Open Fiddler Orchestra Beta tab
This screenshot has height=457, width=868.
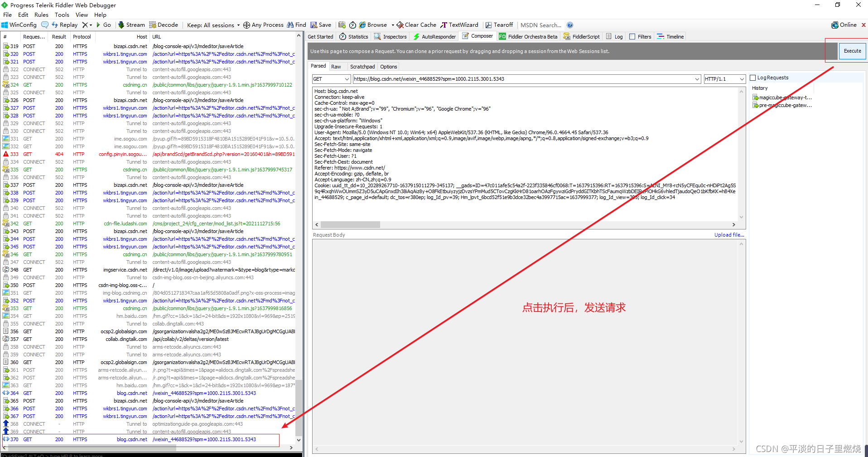tap(528, 37)
